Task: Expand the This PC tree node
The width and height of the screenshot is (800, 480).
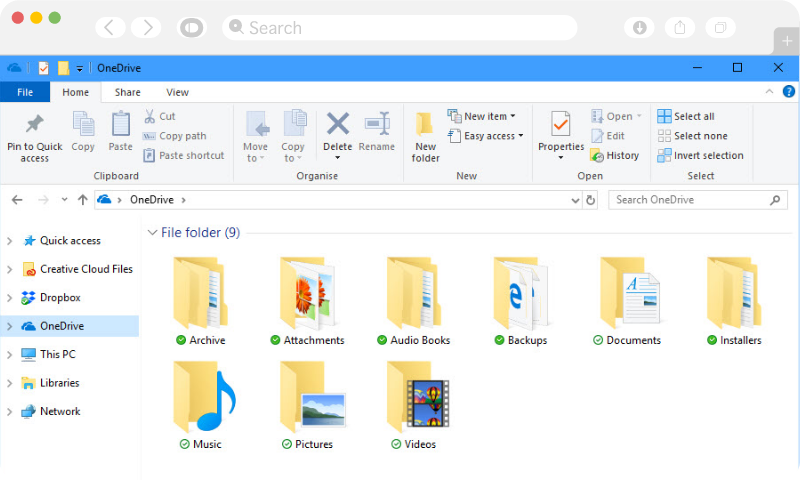Action: 9,355
